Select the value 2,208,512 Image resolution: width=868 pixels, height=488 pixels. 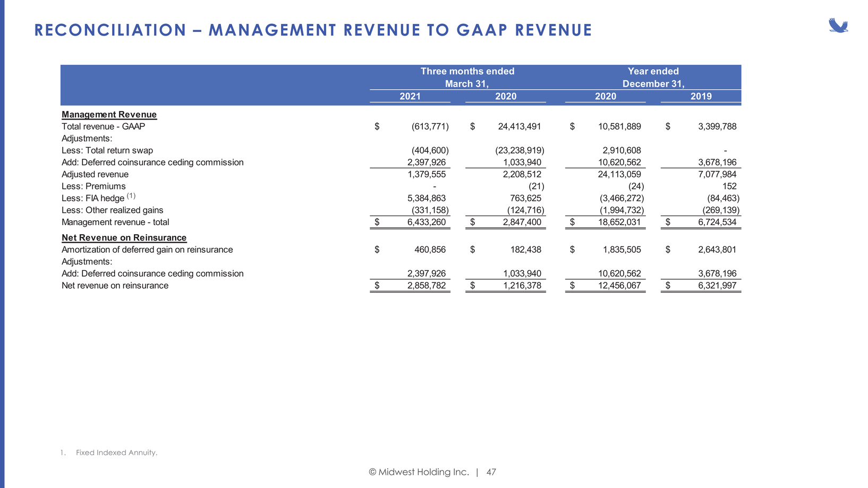point(522,174)
